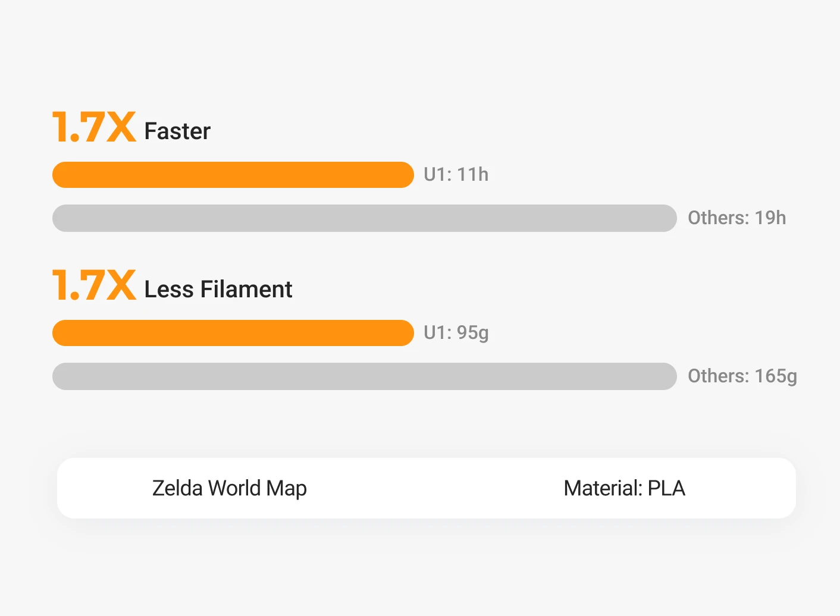This screenshot has width=840, height=616.
Task: Select the orange U1 11h progress bar
Action: [233, 175]
